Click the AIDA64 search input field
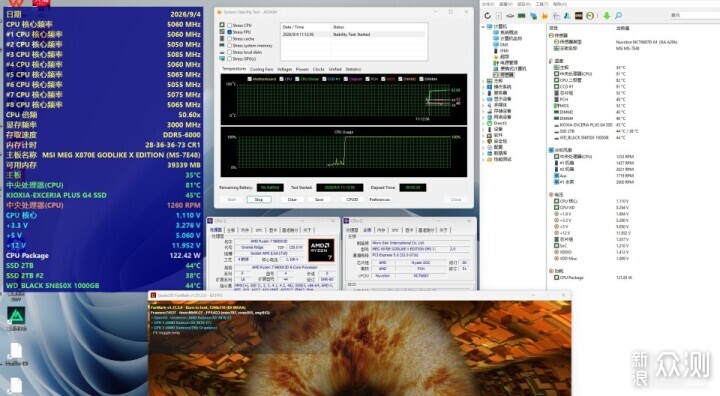720x396 pixels. point(693,15)
